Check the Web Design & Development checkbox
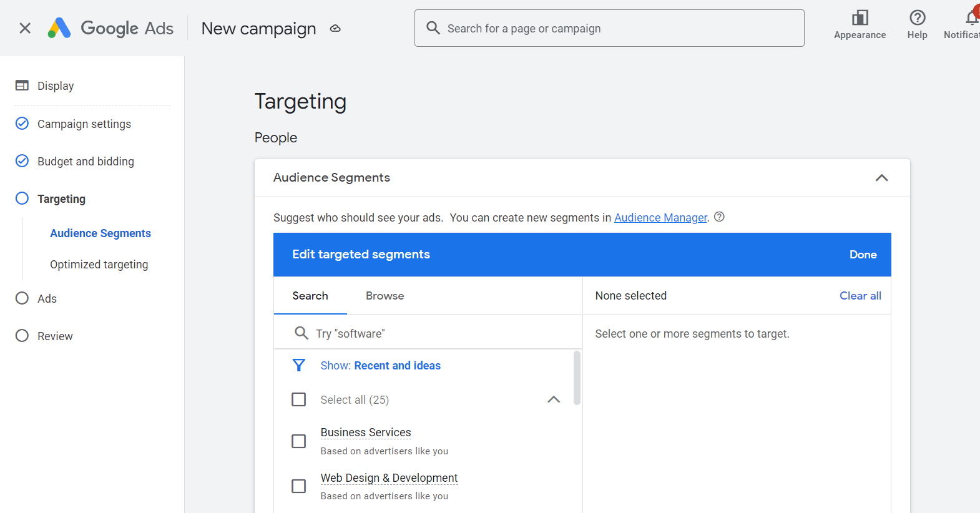980x513 pixels. point(299,486)
